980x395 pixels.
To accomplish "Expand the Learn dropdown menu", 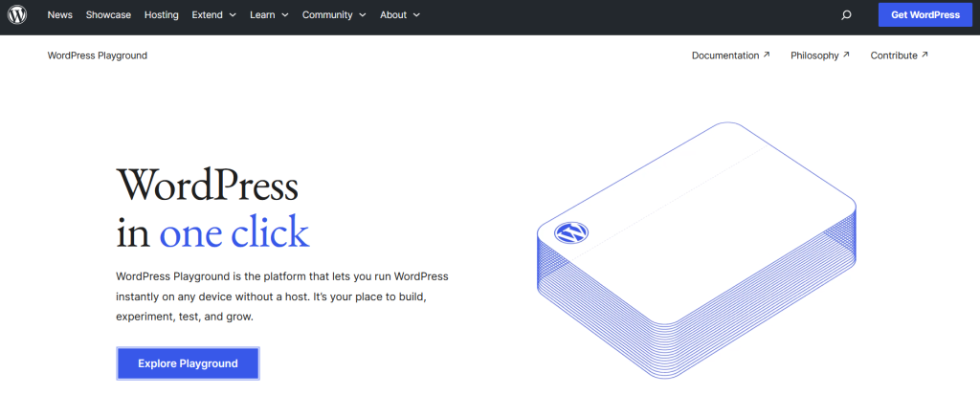I will (x=269, y=15).
